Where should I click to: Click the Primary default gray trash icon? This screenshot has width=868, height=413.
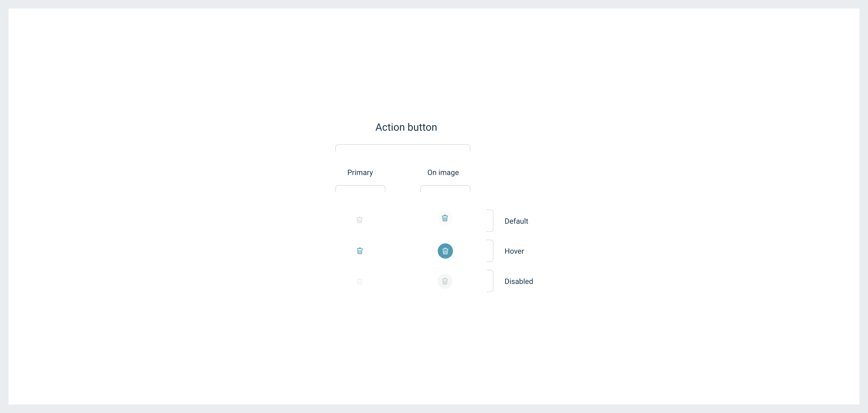(x=360, y=220)
